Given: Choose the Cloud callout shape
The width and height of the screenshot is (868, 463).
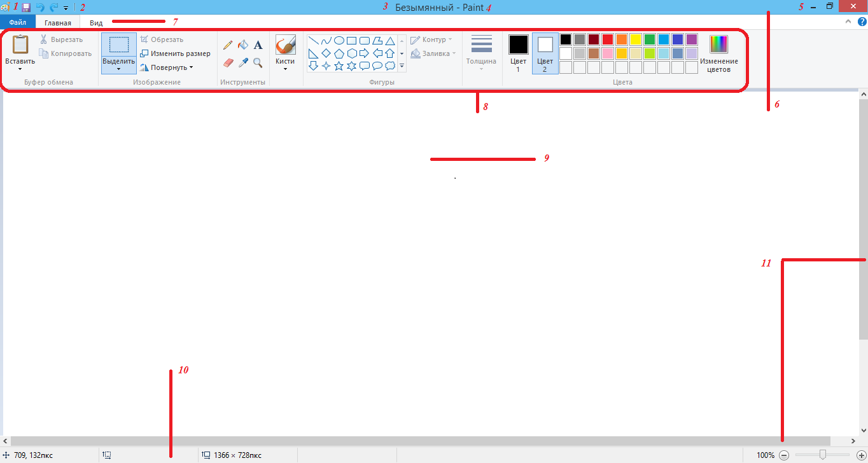Looking at the screenshot, I should 390,66.
